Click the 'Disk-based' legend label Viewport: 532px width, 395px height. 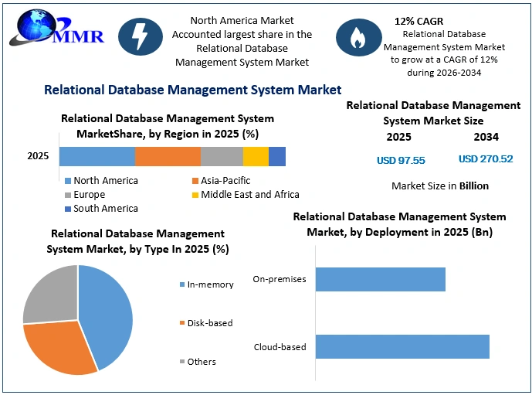(x=210, y=323)
